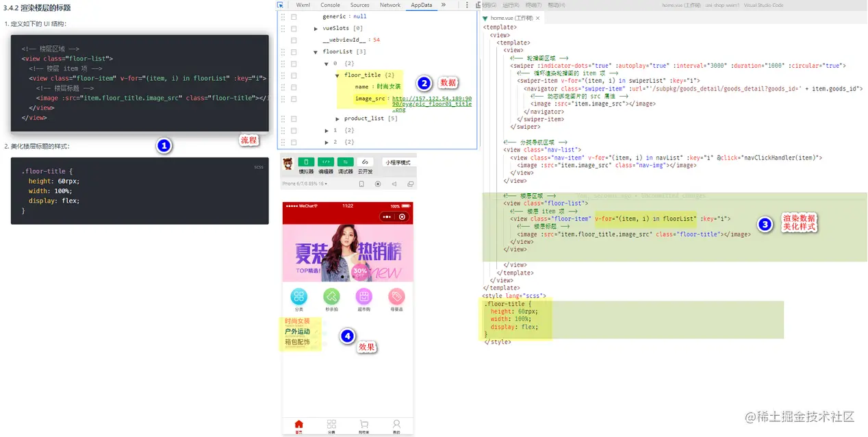Open the devtools more tabs chevron

444,5
